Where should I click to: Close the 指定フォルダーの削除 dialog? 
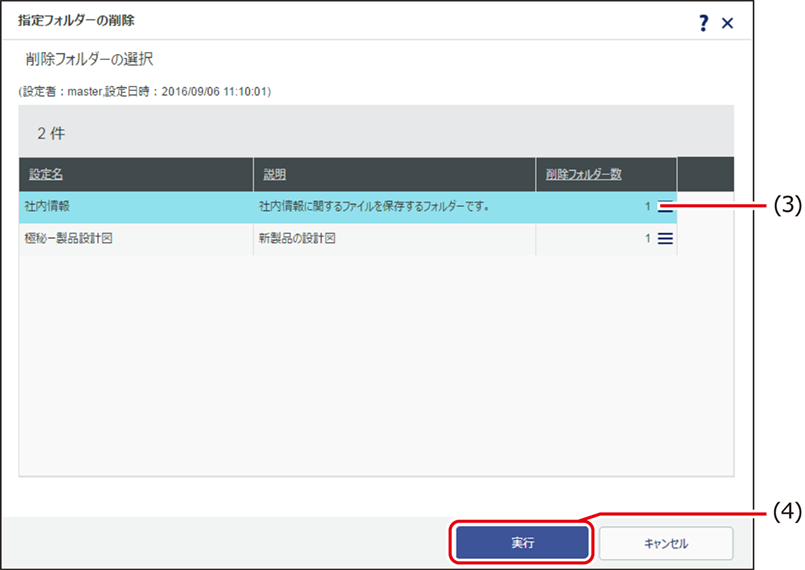pyautogui.click(x=727, y=23)
